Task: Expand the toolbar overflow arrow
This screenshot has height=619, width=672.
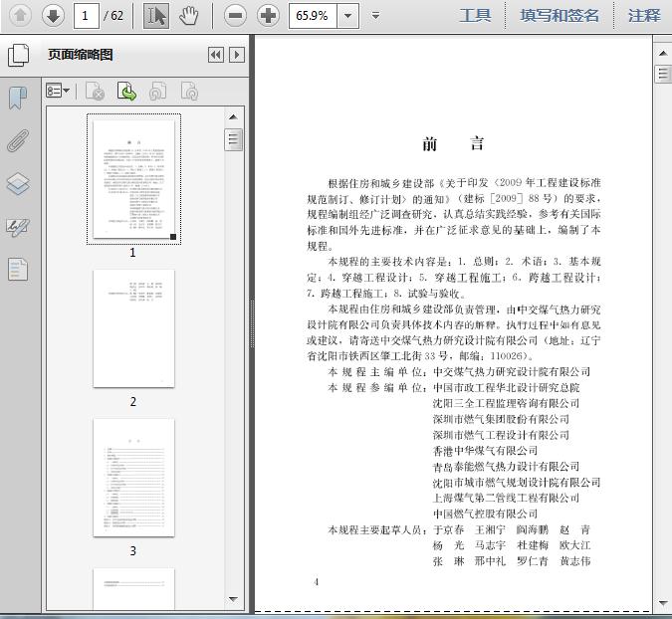Action: 375,15
